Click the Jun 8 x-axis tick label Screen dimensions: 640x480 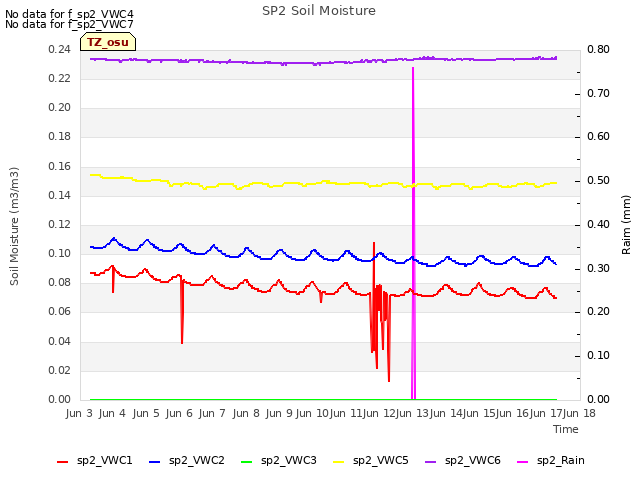(x=246, y=413)
